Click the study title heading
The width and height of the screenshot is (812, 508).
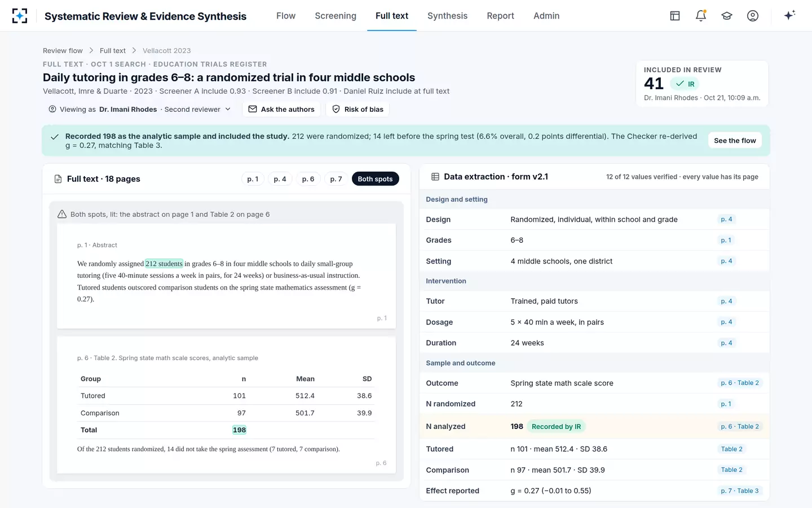229,77
